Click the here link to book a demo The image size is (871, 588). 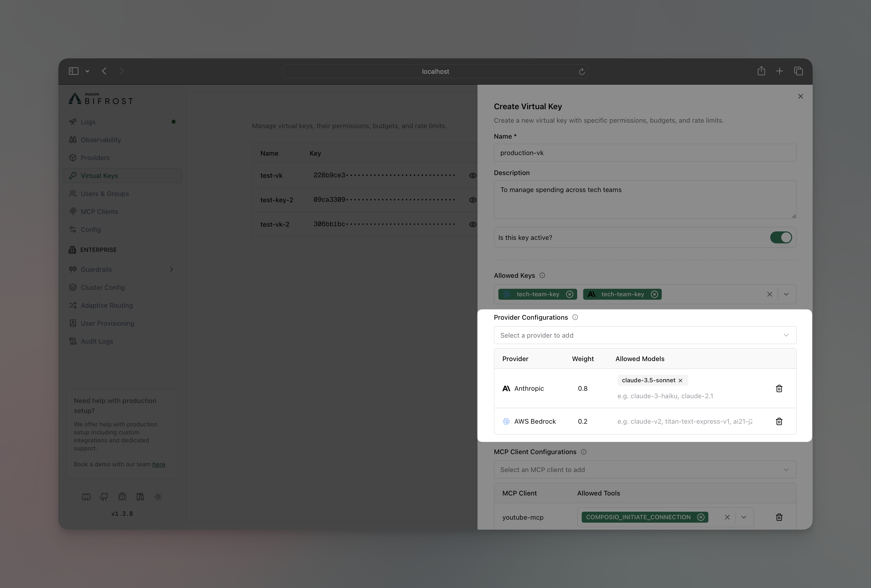159,464
